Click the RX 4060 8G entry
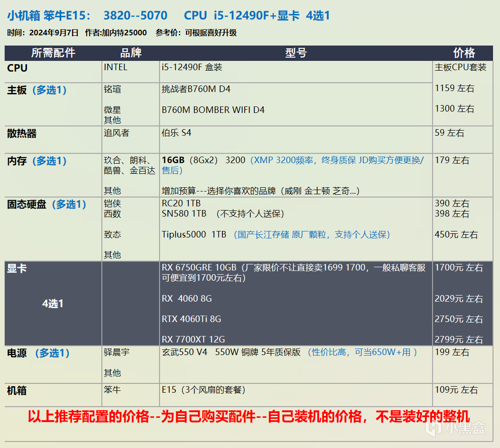500x448 pixels. (x=187, y=298)
